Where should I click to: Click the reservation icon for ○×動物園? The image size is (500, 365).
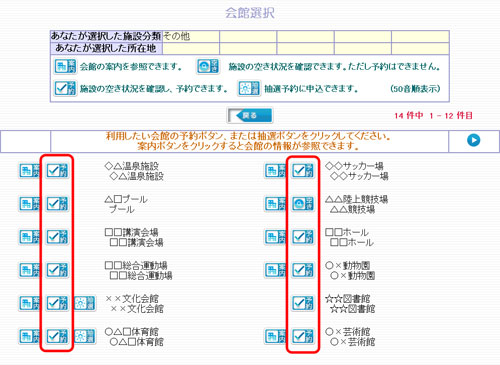pos(303,270)
